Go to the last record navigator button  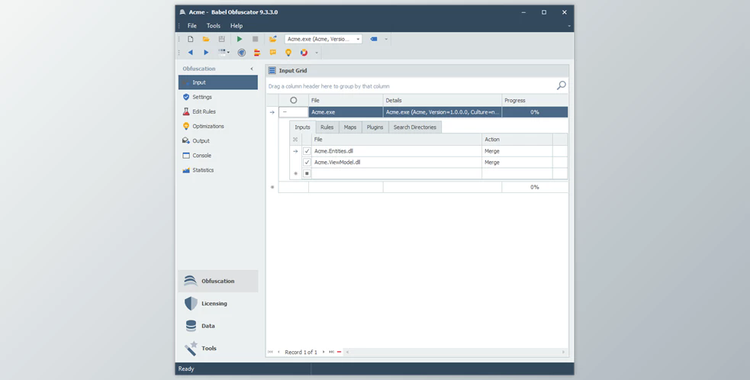[331, 352]
